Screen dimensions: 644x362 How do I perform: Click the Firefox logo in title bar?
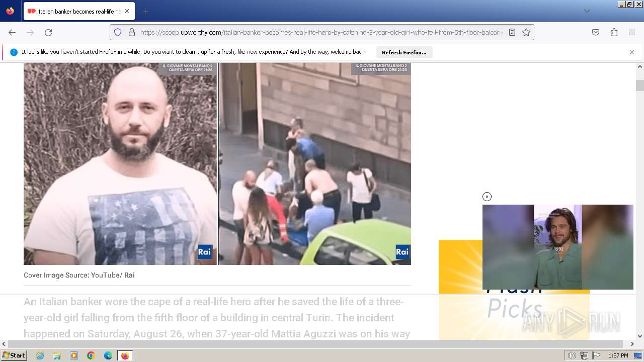pyautogui.click(x=10, y=11)
